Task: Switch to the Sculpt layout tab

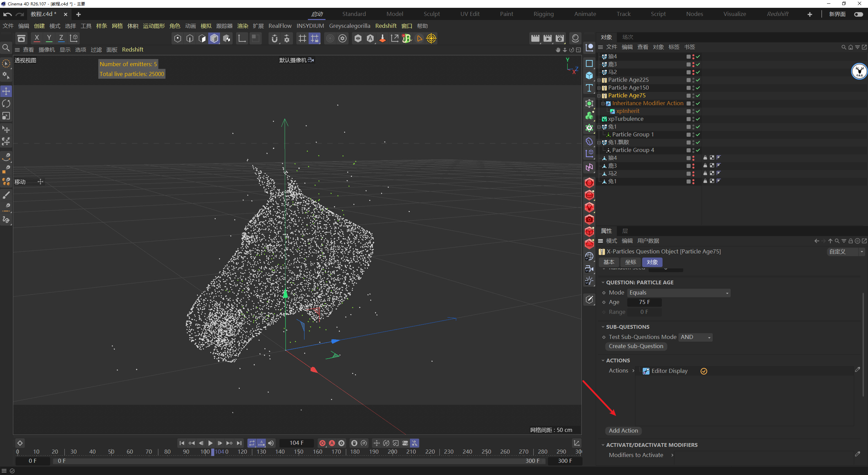Action: (x=431, y=14)
